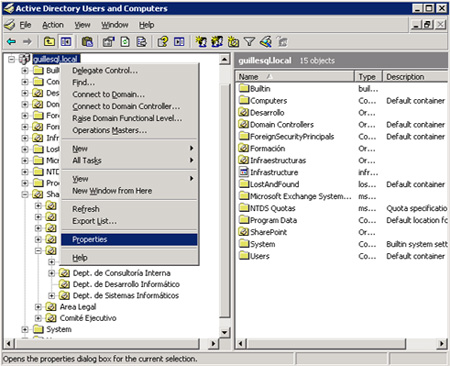Click the Refresh toolbar icon
This screenshot has width=450, height=366.
pos(125,42)
